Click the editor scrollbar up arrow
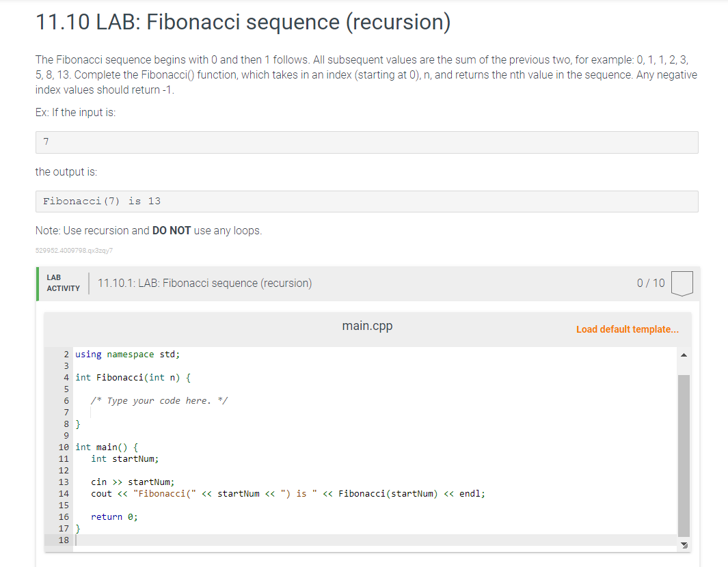 (x=684, y=355)
